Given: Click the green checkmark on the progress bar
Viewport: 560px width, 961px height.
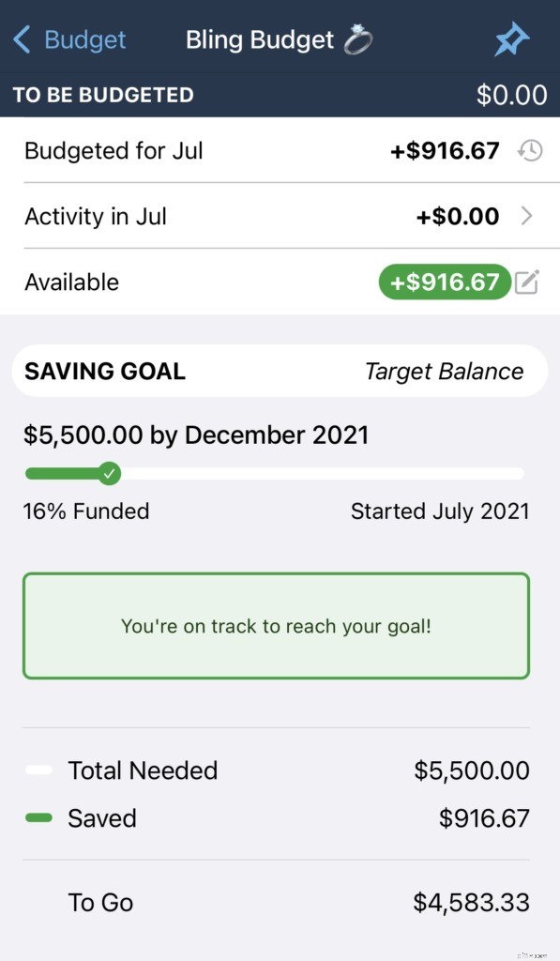Looking at the screenshot, I should click(x=110, y=473).
